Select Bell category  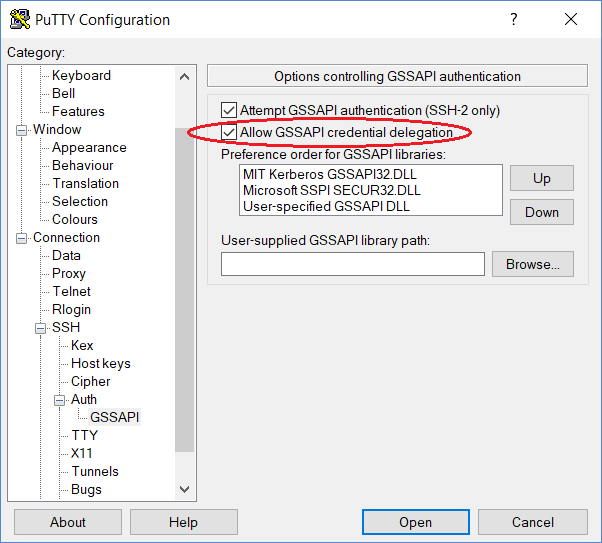pyautogui.click(x=63, y=93)
